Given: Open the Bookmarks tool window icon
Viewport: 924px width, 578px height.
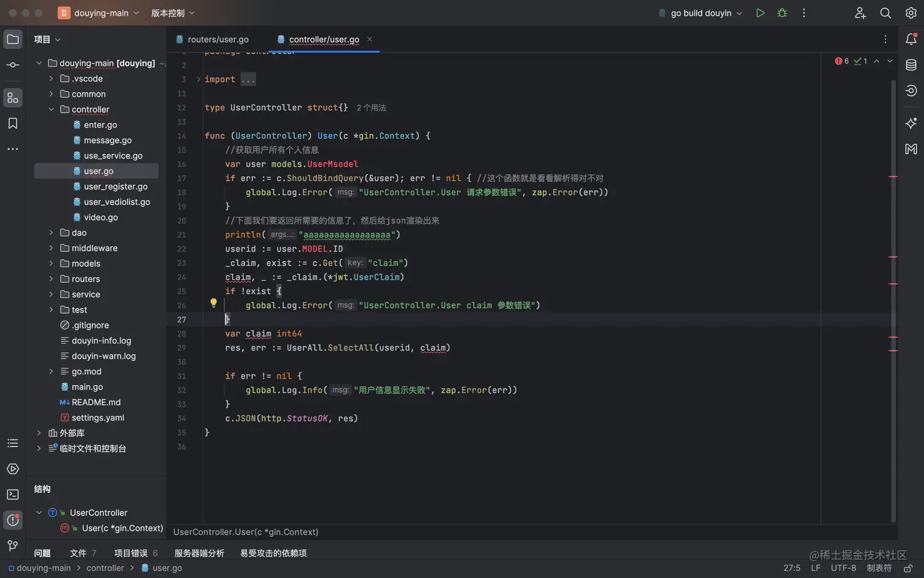Looking at the screenshot, I should point(13,124).
